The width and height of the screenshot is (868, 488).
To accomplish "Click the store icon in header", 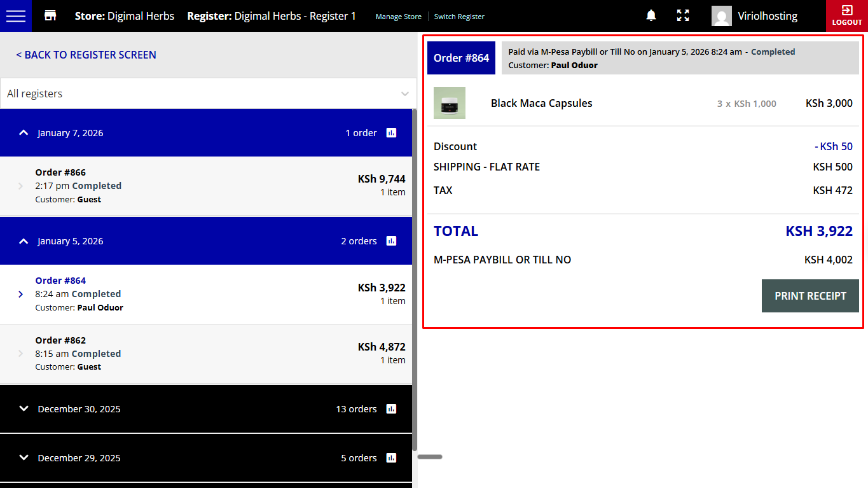I will click(x=50, y=16).
